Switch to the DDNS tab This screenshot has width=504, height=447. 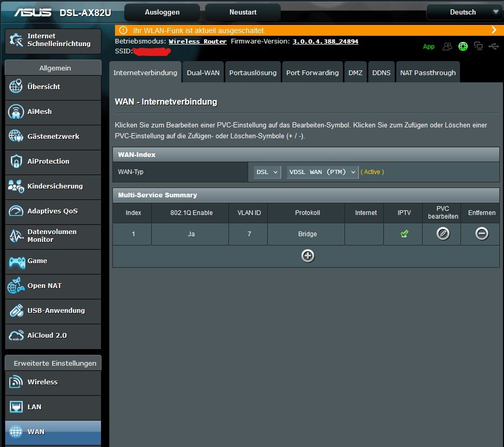point(381,73)
